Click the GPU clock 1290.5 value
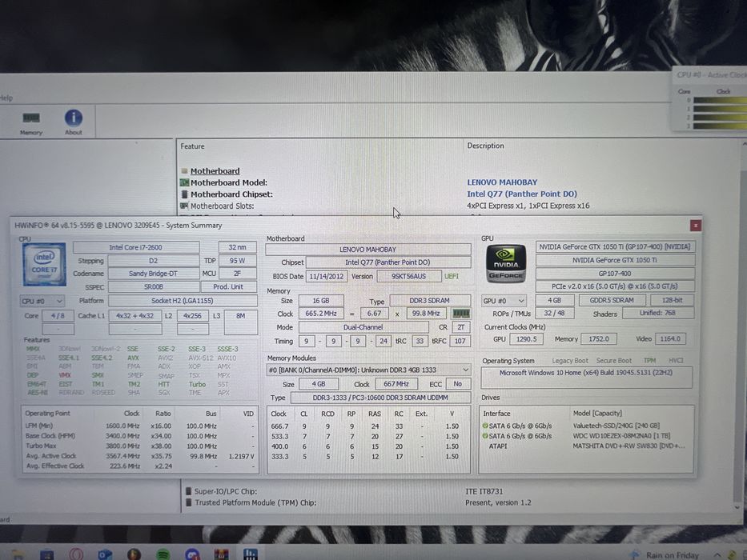The height and width of the screenshot is (560, 747). point(526,338)
